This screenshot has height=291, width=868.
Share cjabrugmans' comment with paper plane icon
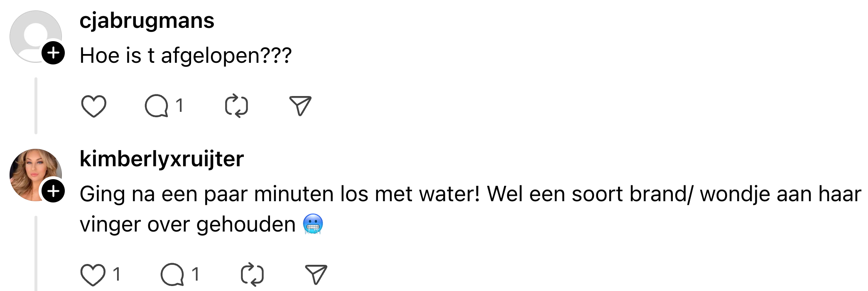[300, 106]
